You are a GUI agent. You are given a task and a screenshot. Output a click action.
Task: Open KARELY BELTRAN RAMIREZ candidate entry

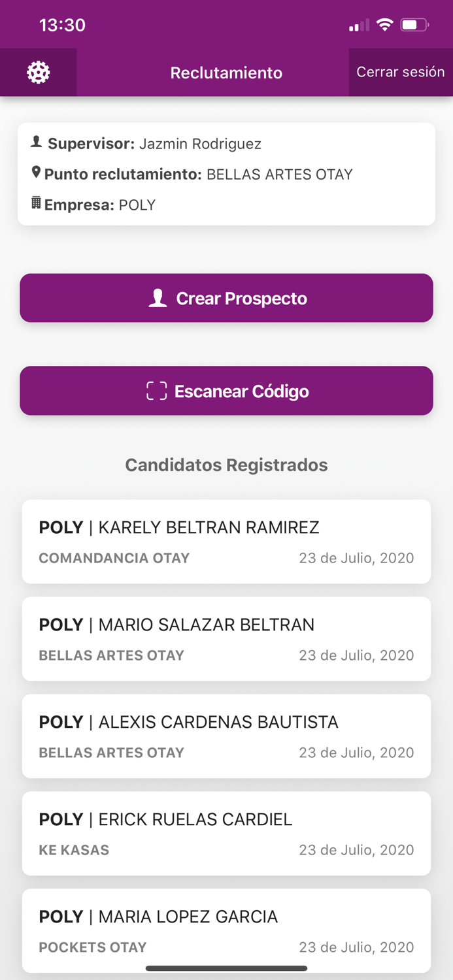click(226, 541)
